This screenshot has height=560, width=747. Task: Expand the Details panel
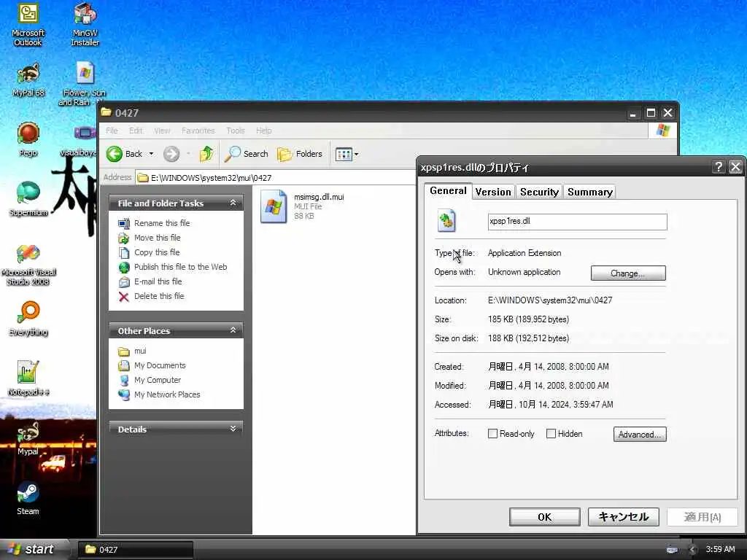pos(233,429)
